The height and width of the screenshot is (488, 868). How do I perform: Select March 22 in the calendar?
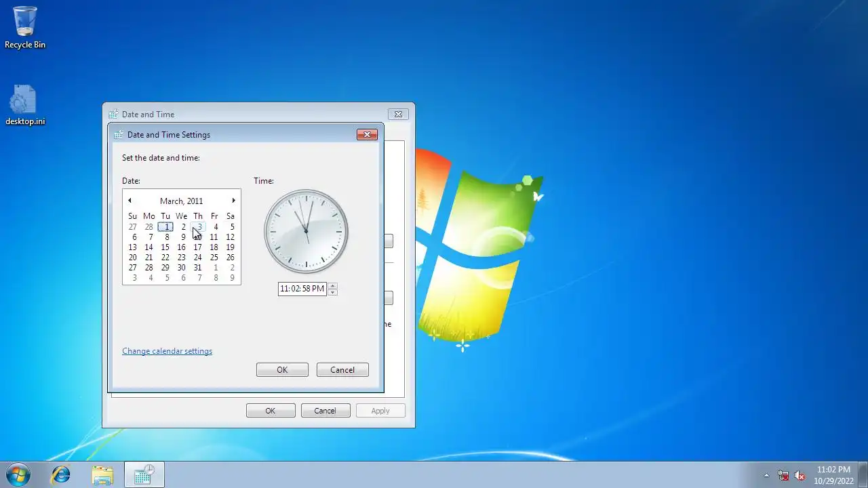165,258
